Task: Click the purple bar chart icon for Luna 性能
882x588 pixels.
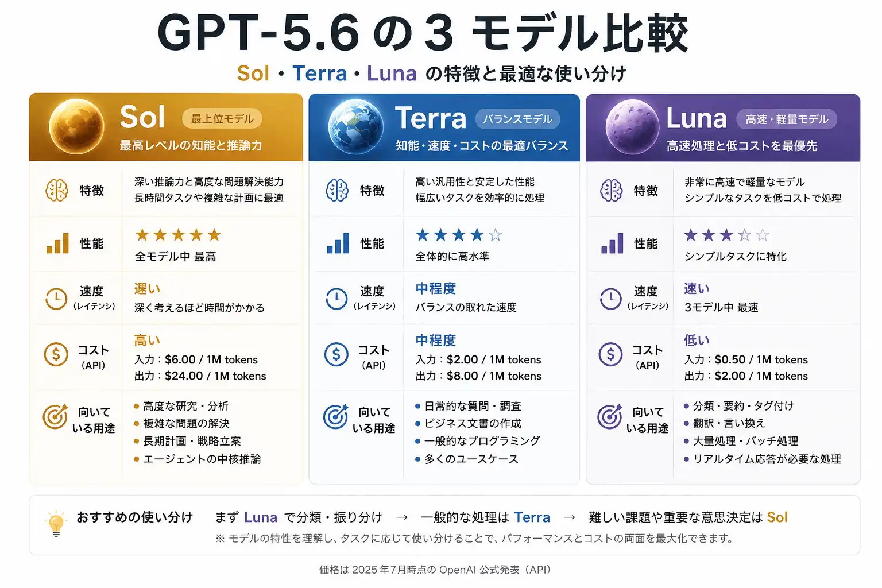Action: click(612, 243)
